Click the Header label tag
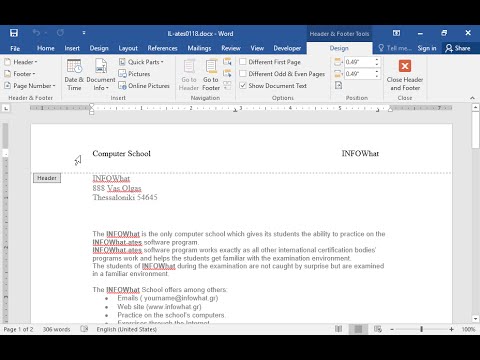The image size is (480, 360). click(x=47, y=178)
